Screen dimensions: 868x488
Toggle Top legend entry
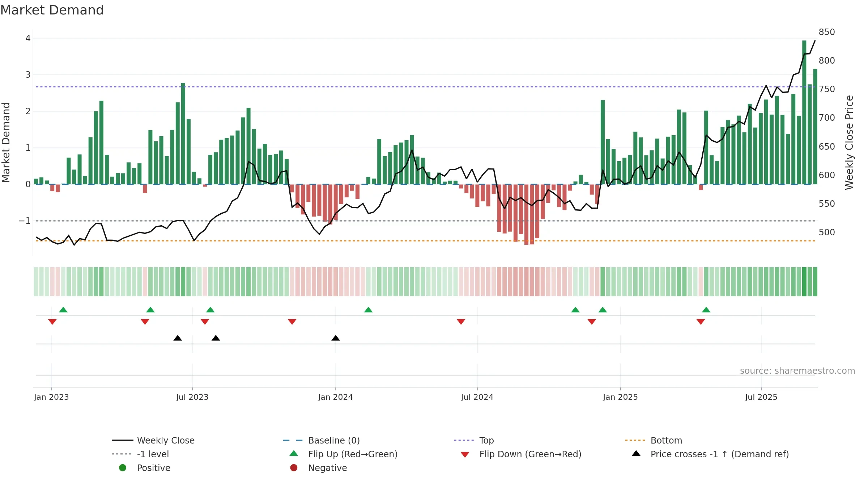tap(474, 440)
